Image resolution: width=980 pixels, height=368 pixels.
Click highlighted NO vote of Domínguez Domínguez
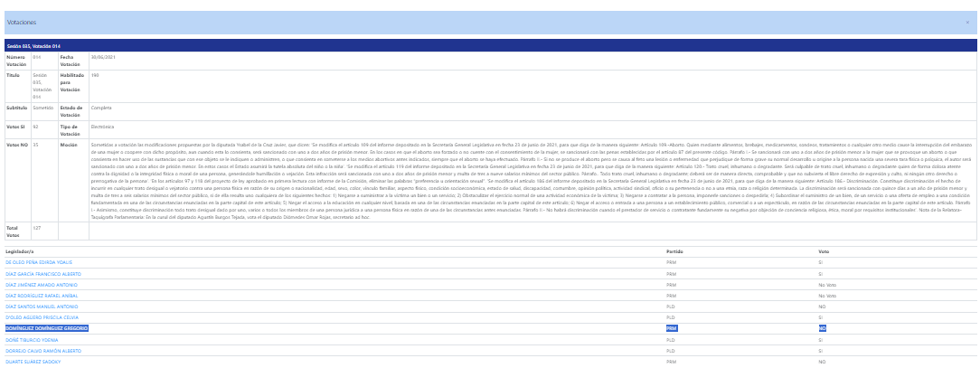coord(823,328)
